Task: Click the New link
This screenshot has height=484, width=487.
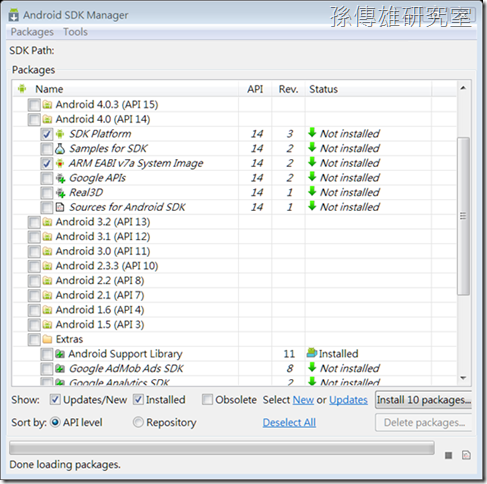Action: coord(303,400)
